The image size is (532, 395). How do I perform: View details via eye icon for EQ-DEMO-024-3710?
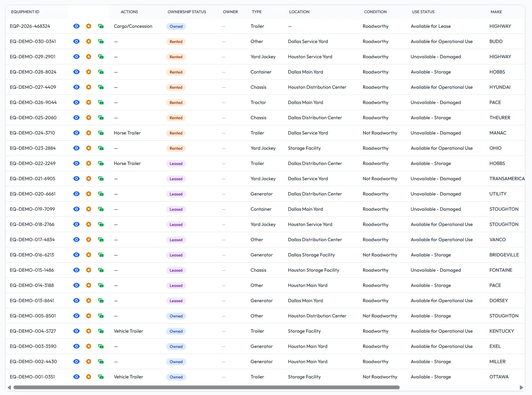(x=76, y=133)
